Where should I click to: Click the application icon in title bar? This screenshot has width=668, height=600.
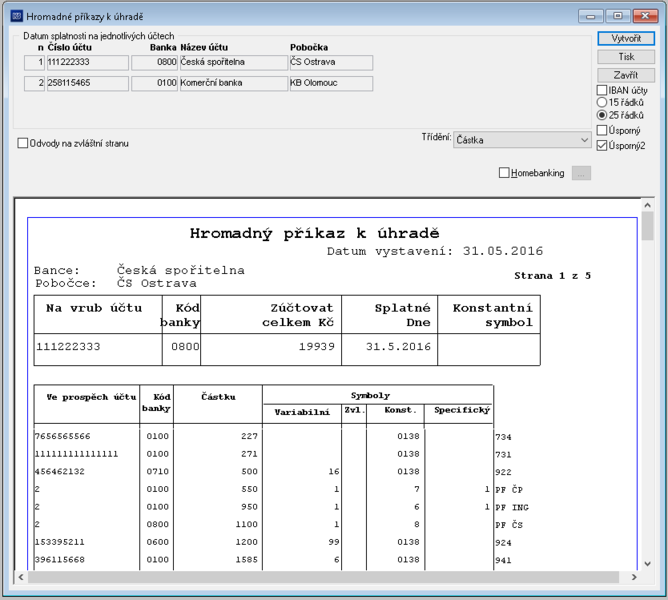(x=16, y=16)
